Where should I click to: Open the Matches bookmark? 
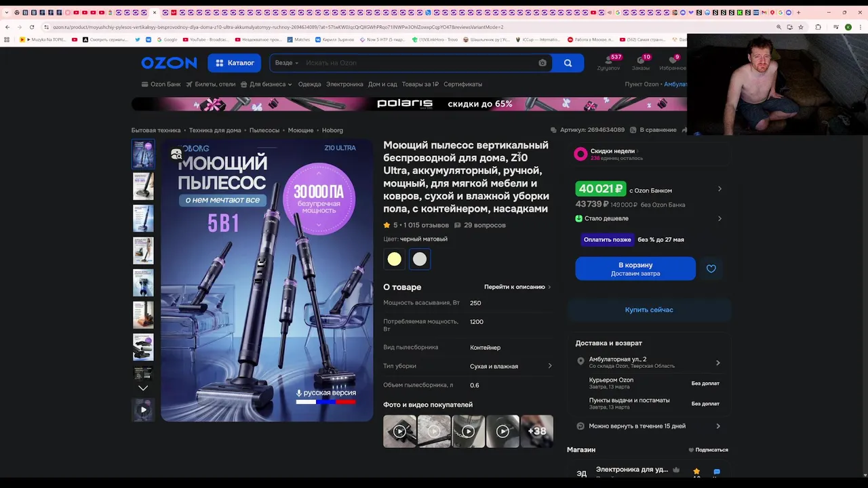point(298,40)
